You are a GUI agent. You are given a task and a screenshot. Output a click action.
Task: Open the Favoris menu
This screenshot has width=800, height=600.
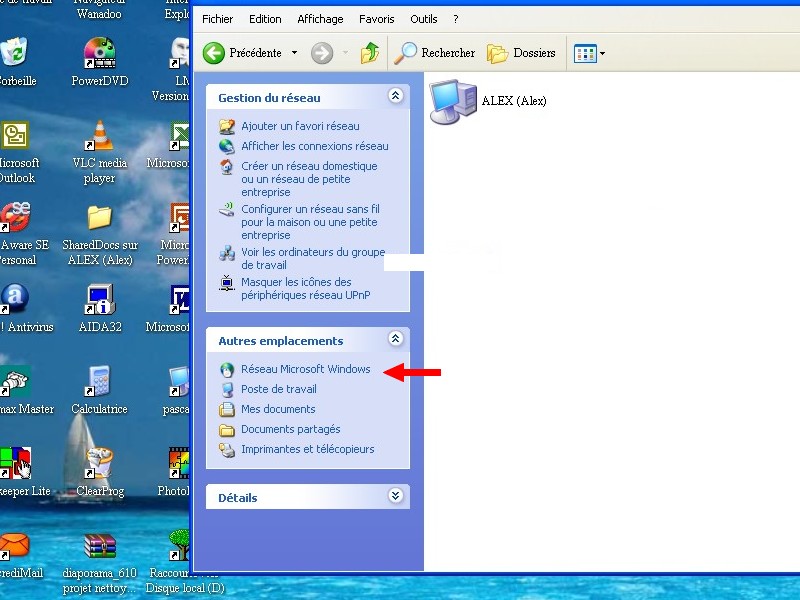377,19
